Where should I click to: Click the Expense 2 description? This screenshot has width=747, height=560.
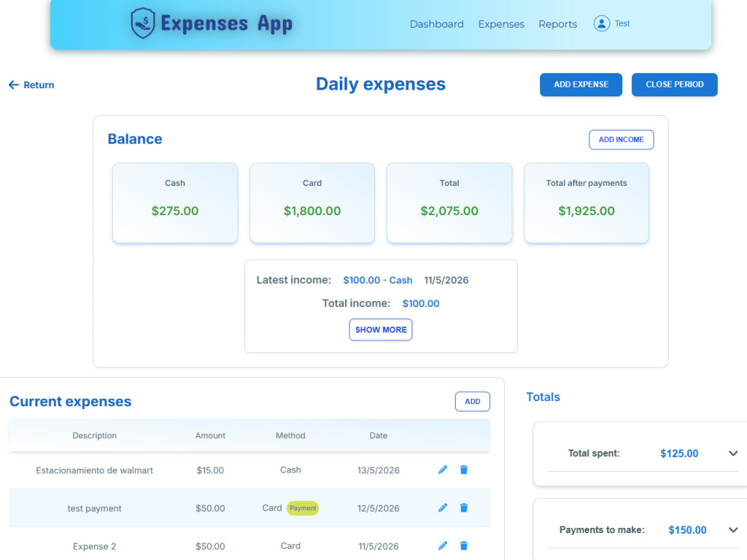point(94,547)
